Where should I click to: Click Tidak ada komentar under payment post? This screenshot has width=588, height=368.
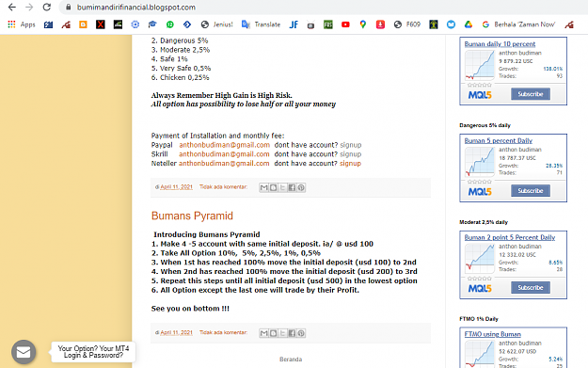[x=223, y=186]
